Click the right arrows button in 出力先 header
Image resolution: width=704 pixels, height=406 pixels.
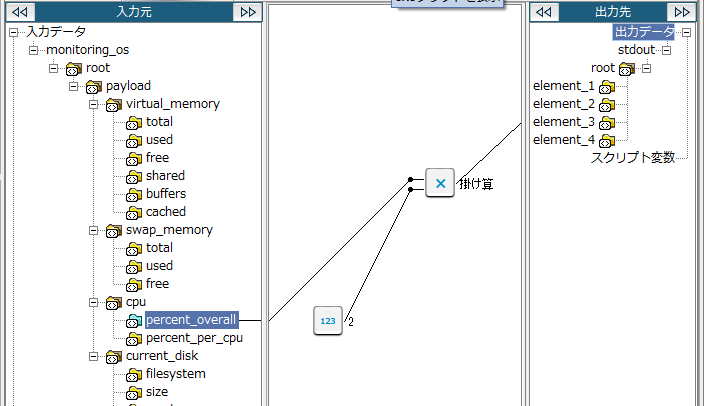[x=681, y=12]
